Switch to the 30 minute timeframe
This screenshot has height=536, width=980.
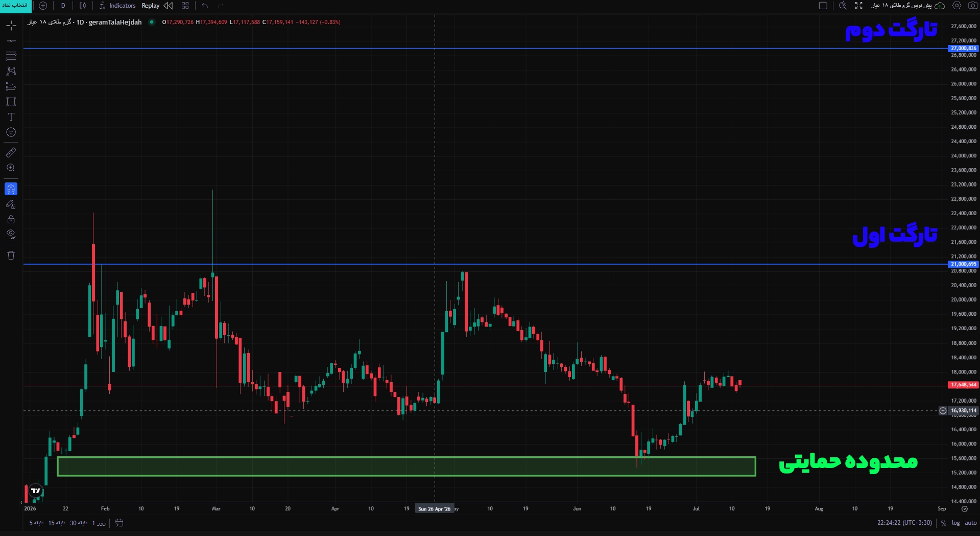point(79,523)
